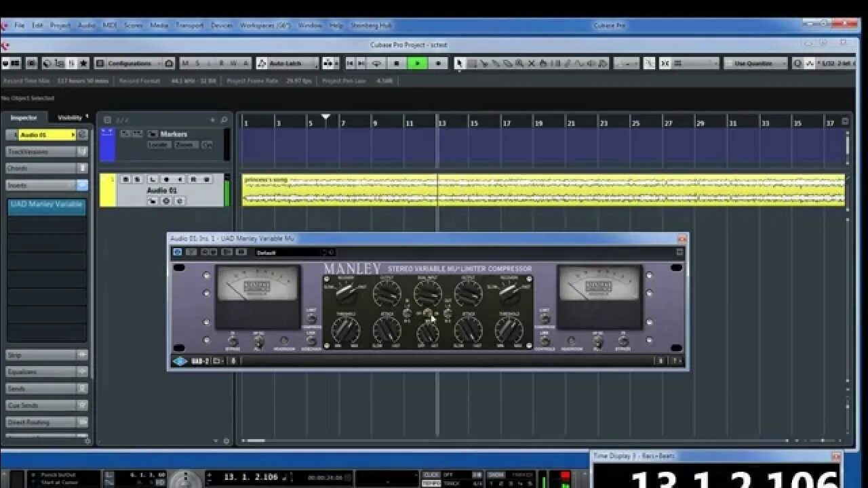868x488 pixels.
Task: Click the Audio 01 inspector track name
Action: pyautogui.click(x=47, y=135)
